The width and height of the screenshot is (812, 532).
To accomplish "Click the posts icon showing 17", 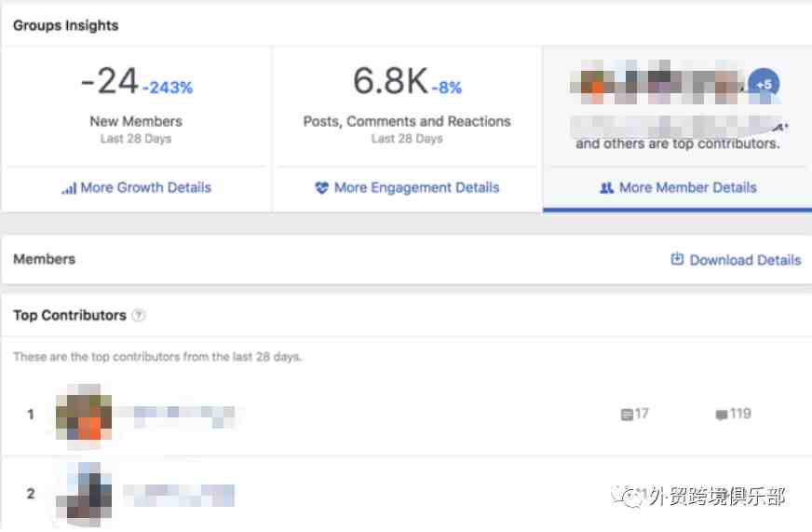I will pos(627,415).
